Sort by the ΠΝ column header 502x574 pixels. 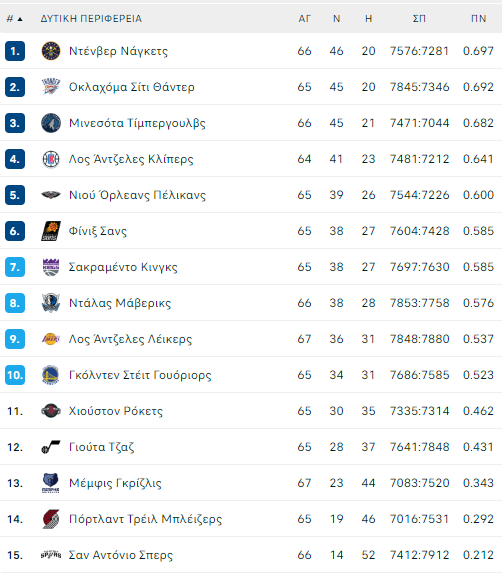478,19
